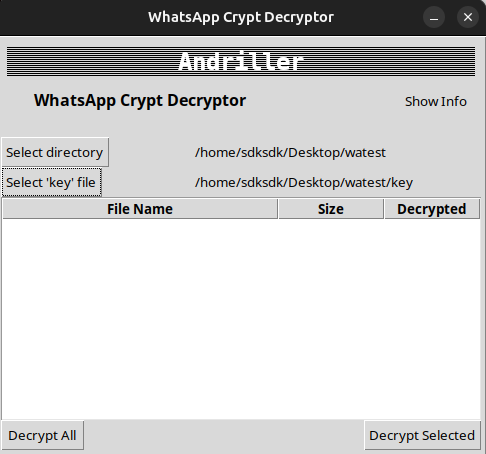This screenshot has height=454, width=486.
Task: Sort by the Size column header
Action: (x=331, y=209)
